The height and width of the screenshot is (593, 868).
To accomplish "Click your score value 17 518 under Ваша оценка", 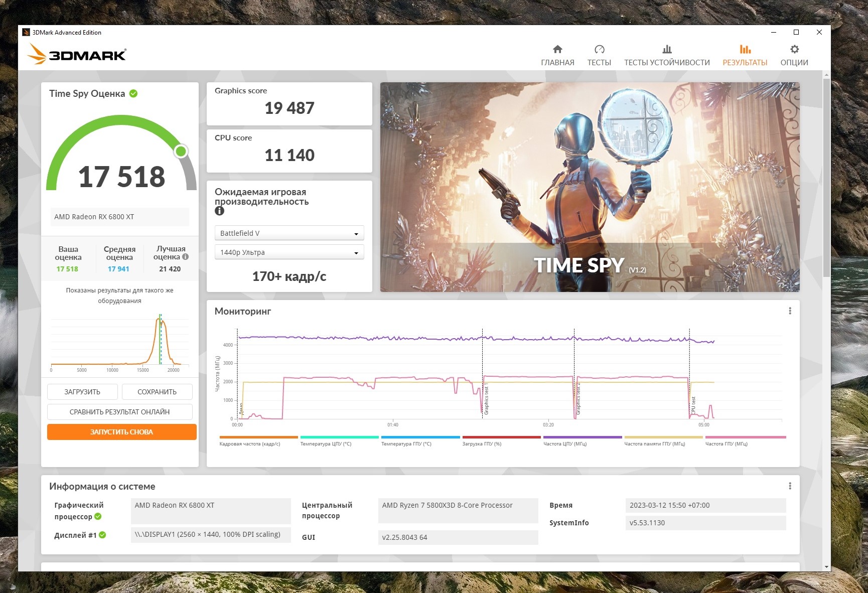I will coord(67,269).
